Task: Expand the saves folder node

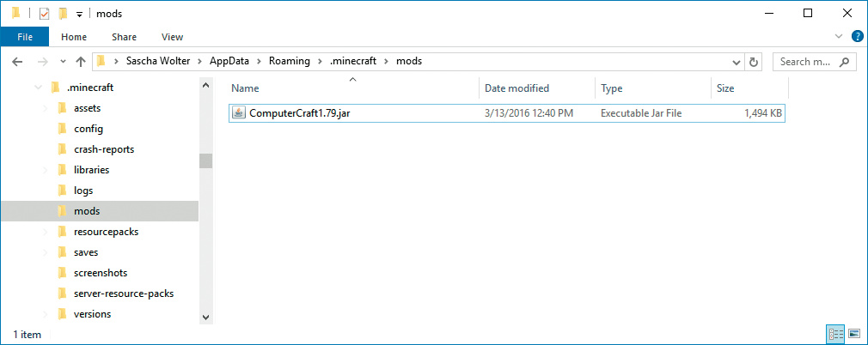Action: 46,252
